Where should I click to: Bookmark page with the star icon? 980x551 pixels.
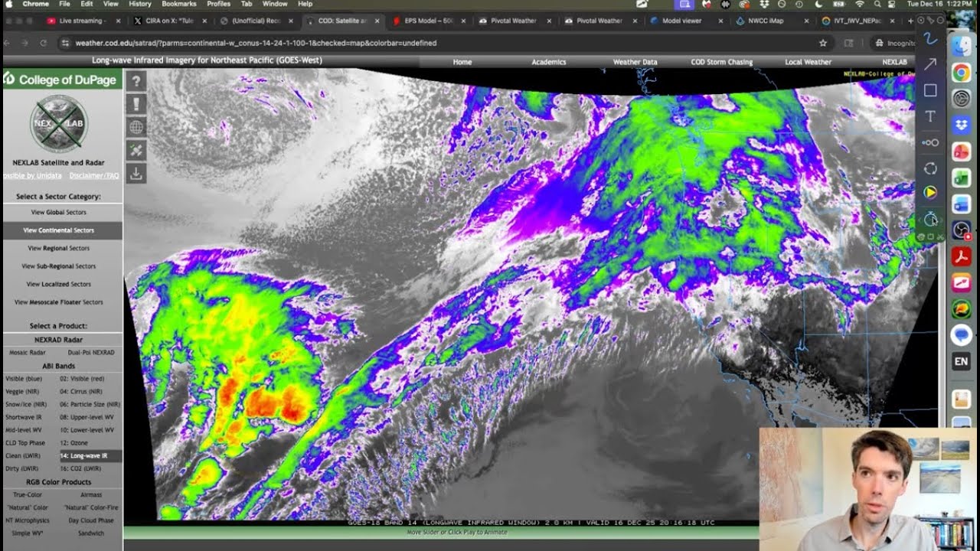(823, 43)
